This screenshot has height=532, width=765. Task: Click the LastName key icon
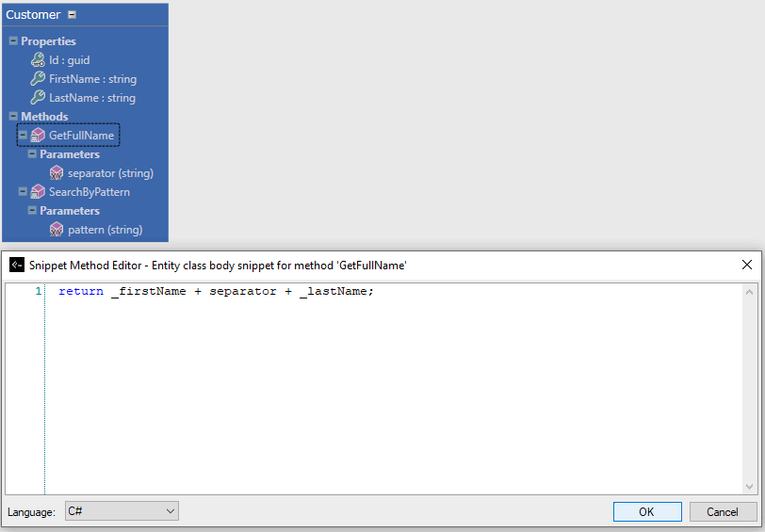(x=38, y=98)
